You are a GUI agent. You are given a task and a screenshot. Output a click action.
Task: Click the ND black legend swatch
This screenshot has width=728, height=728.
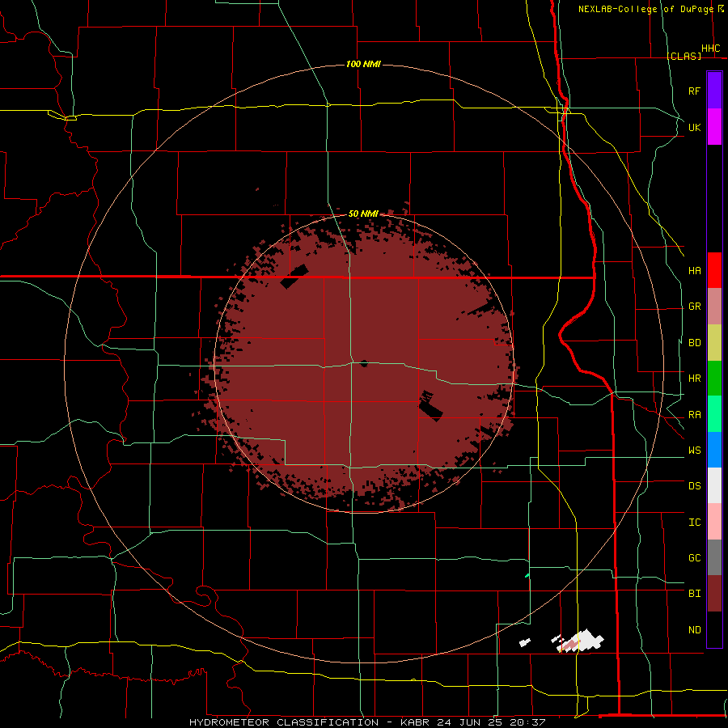pyautogui.click(x=714, y=629)
